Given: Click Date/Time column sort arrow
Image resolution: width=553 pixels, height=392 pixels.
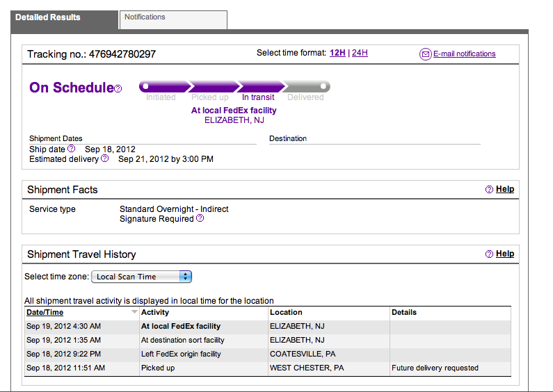Looking at the screenshot, I should pos(134,312).
